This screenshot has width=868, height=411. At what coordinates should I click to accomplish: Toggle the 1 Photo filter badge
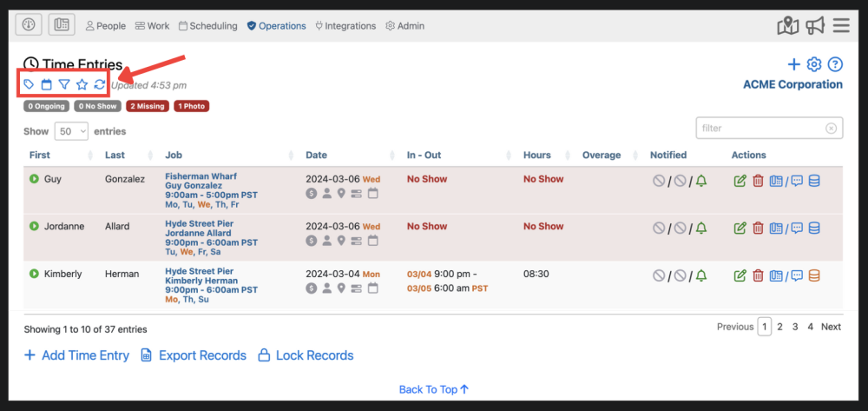click(x=192, y=107)
